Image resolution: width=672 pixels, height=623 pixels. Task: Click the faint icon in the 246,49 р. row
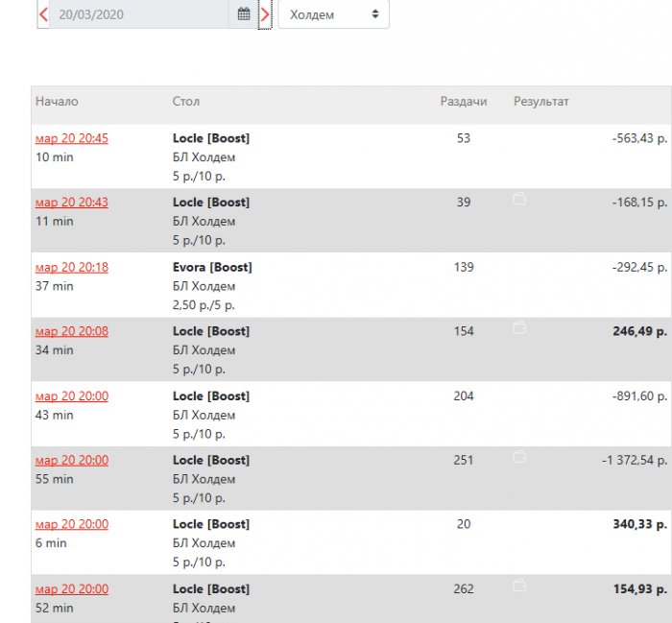click(519, 328)
